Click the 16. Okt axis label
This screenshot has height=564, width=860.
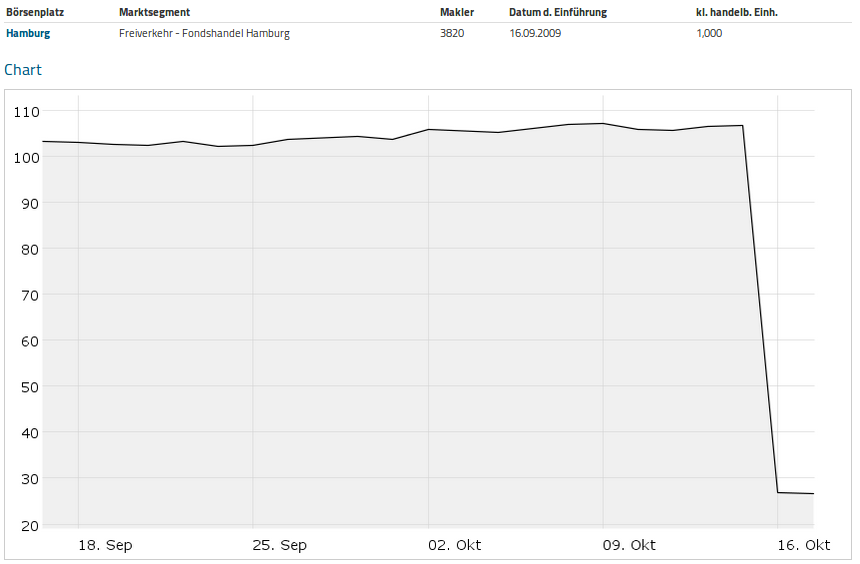coord(804,545)
